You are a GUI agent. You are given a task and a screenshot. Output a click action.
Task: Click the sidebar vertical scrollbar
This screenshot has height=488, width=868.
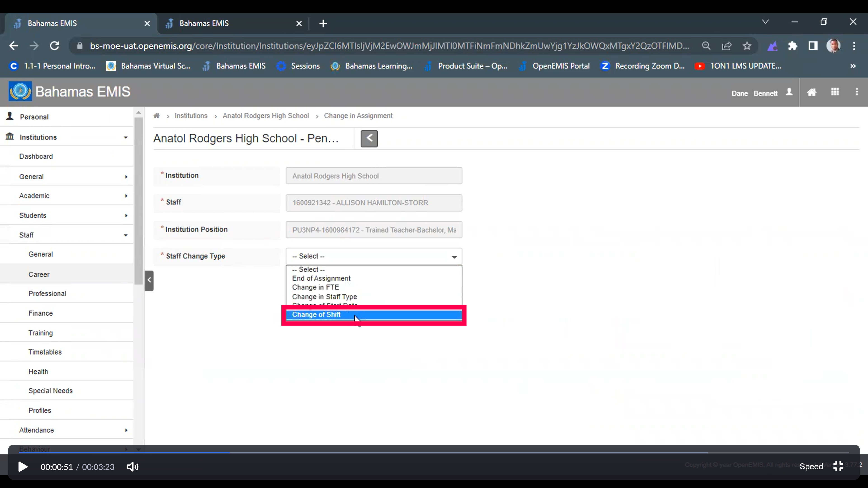pyautogui.click(x=139, y=201)
